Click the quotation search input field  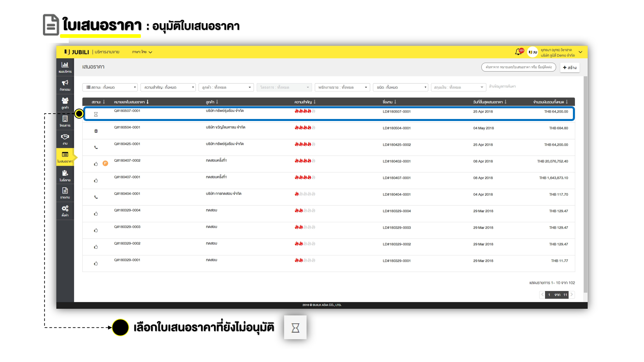tap(518, 67)
